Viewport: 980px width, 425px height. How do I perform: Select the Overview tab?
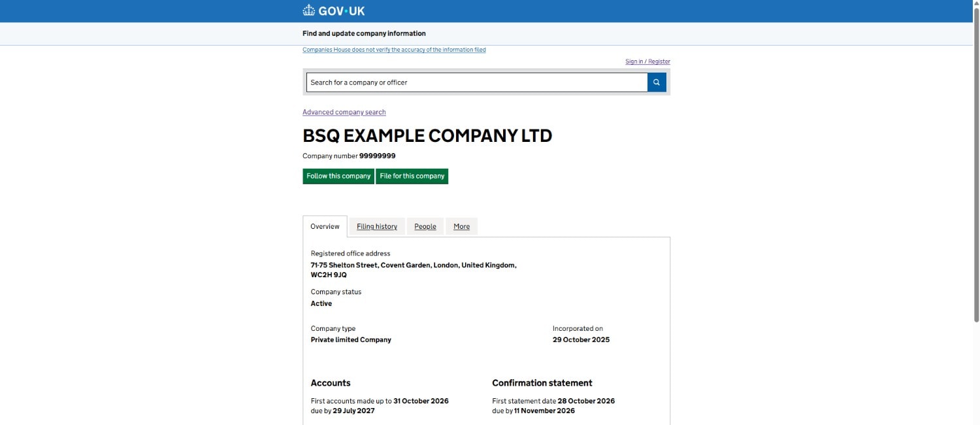(325, 226)
